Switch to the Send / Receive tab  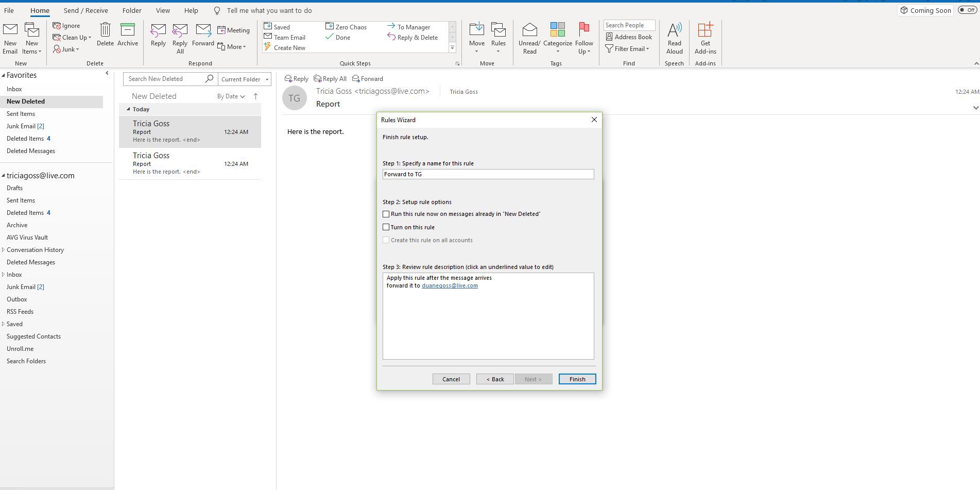[x=85, y=10]
